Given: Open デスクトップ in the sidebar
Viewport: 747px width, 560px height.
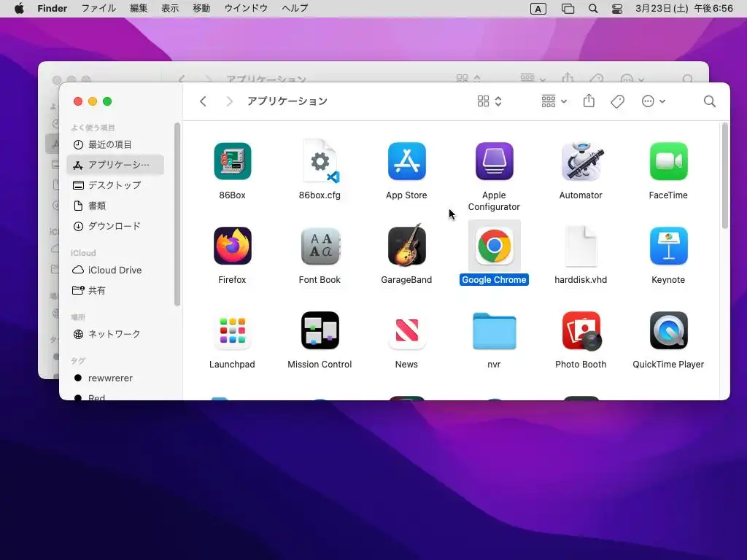Looking at the screenshot, I should [116, 185].
